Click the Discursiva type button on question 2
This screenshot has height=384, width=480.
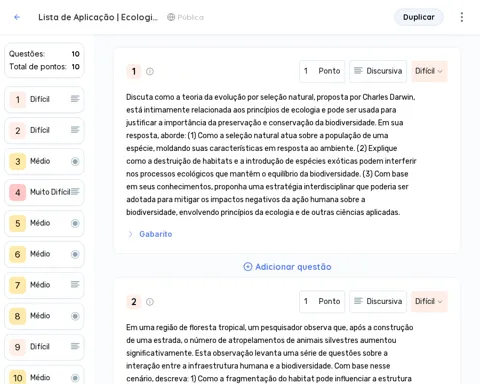[378, 301]
